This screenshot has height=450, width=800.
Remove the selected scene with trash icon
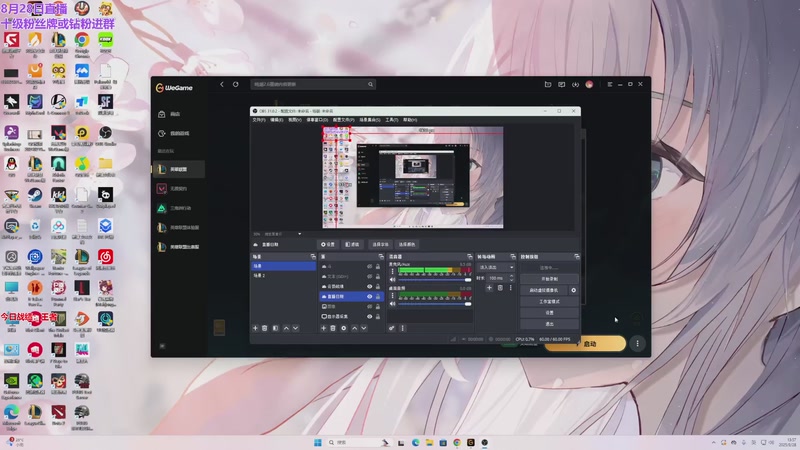pos(265,328)
